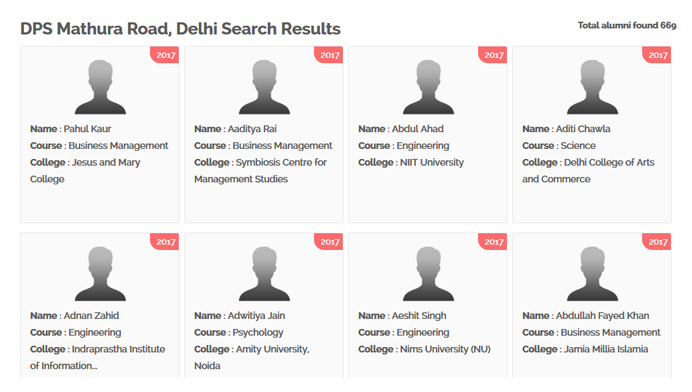Click the 2017 badge on Aeshit Singh's card
692x392 pixels.
493,242
